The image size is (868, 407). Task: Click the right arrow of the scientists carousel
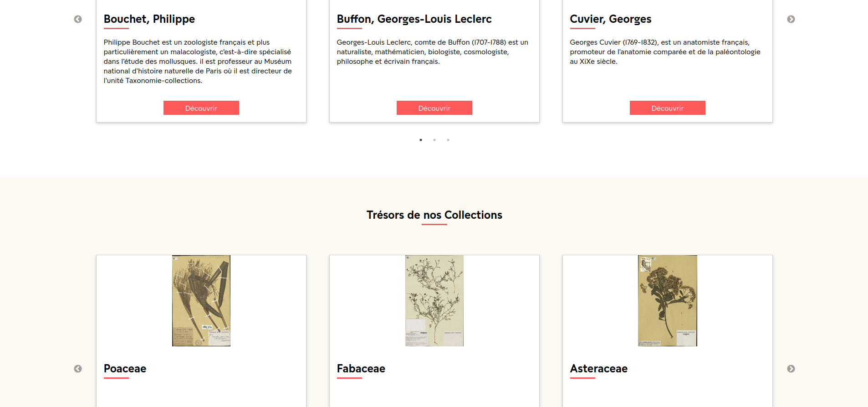pyautogui.click(x=791, y=19)
